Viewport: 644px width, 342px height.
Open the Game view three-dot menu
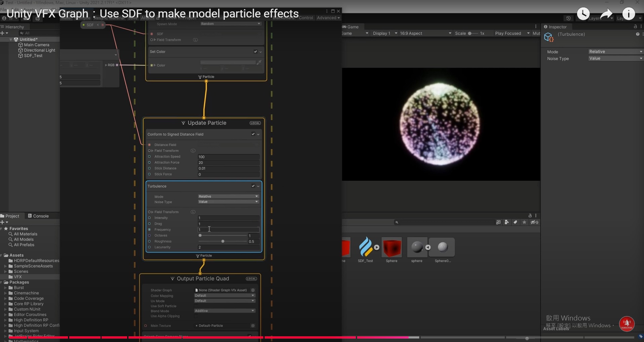point(536,27)
